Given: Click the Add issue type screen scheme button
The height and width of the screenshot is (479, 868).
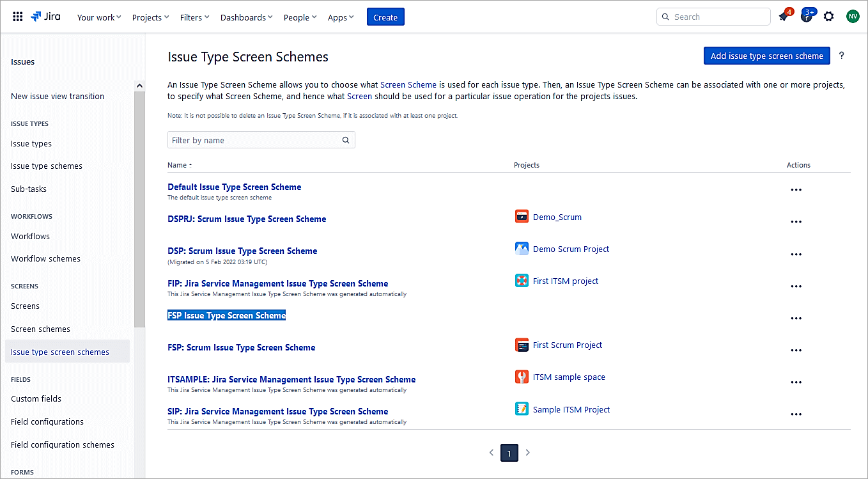Looking at the screenshot, I should [766, 56].
